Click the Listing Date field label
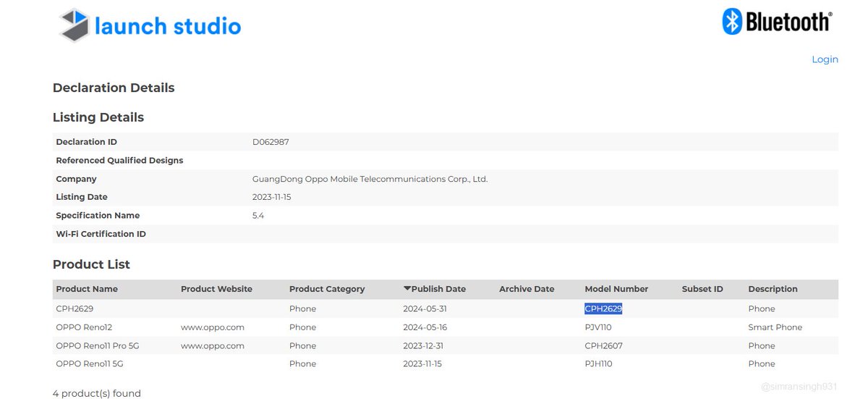The image size is (868, 399). coord(82,197)
